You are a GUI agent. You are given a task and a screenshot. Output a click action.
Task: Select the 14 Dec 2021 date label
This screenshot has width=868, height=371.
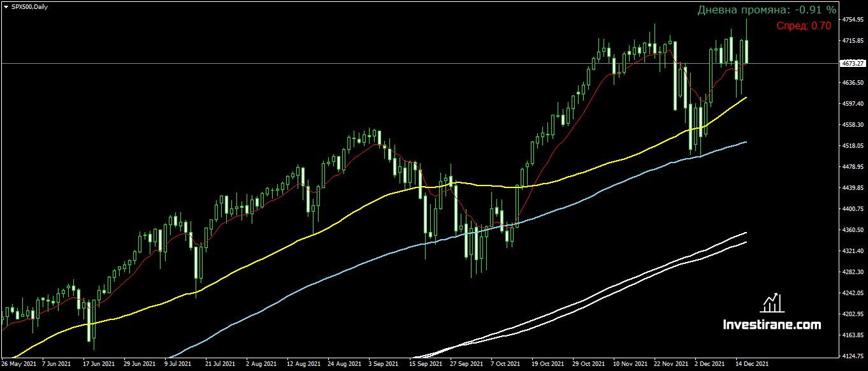752,364
